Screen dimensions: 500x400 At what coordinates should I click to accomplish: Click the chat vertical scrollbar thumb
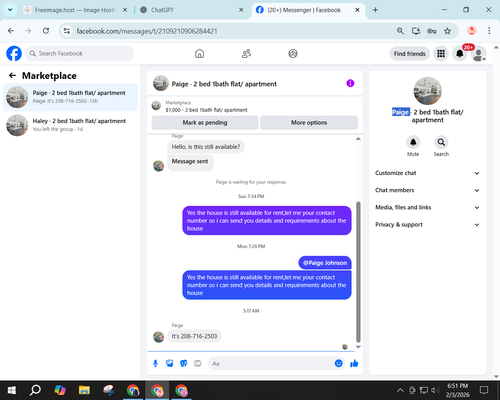click(x=358, y=272)
